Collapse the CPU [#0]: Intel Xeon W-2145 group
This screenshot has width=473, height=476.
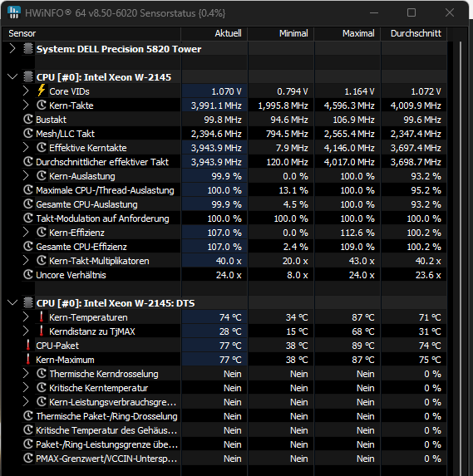click(12, 76)
